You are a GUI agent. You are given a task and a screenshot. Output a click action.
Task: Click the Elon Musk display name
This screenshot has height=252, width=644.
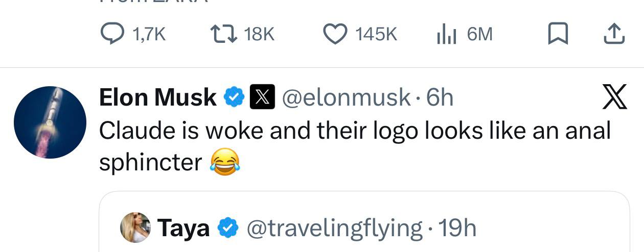coord(157,97)
